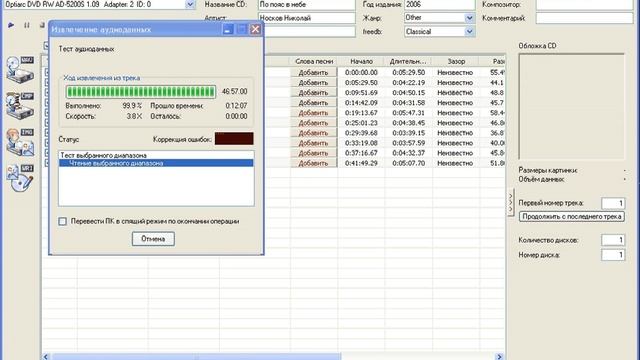This screenshot has width=640, height=360.
Task: Click the Play button in the toolbar
Action: coord(11,25)
